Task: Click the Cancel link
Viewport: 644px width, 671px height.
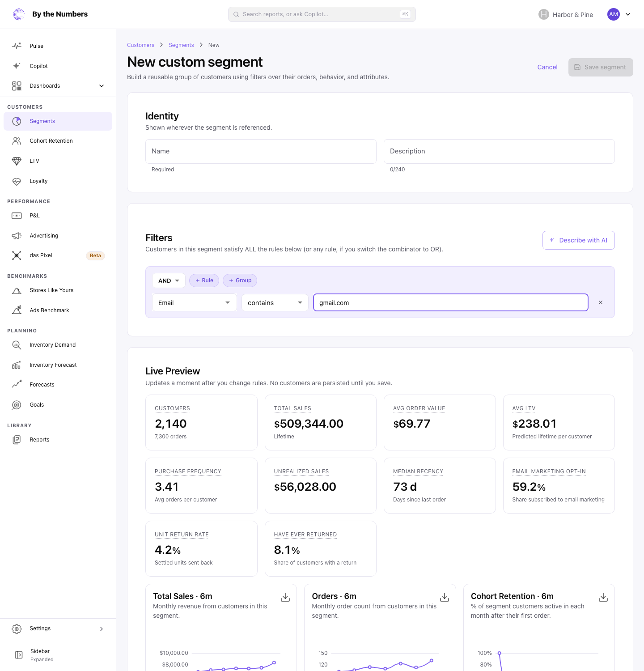Action: coord(547,67)
